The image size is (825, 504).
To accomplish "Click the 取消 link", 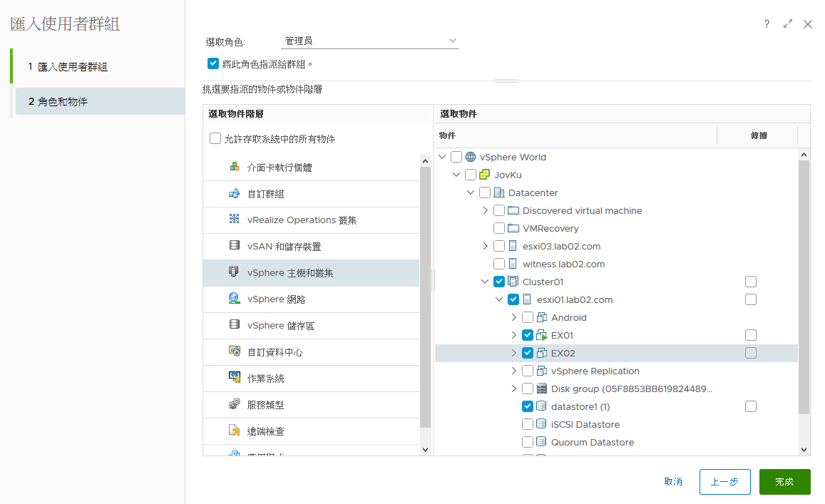I will point(673,481).
